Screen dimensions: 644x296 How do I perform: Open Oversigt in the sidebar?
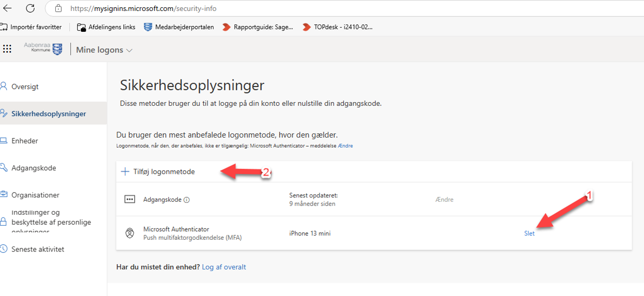coord(25,86)
